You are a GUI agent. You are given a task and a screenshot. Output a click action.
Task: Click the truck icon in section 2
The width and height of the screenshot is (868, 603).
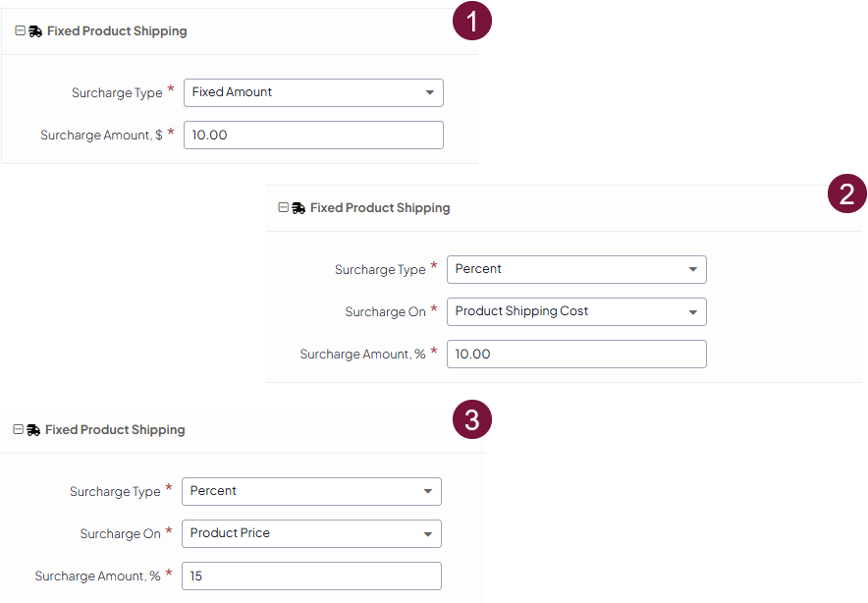298,208
